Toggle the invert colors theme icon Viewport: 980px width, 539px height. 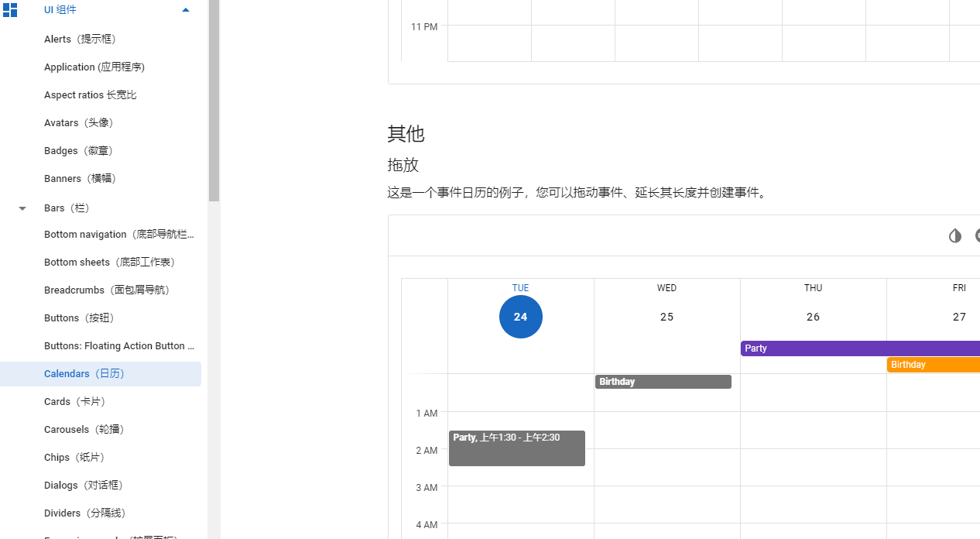click(954, 235)
